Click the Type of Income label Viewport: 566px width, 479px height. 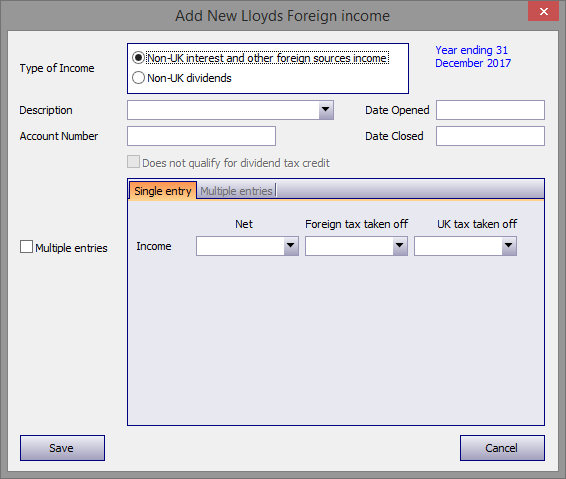pyautogui.click(x=57, y=68)
